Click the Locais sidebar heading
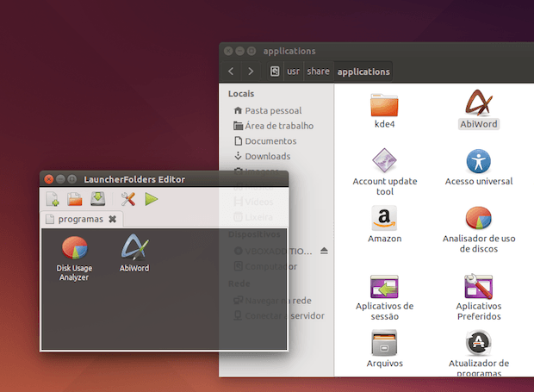The width and height of the screenshot is (534, 392). click(241, 94)
